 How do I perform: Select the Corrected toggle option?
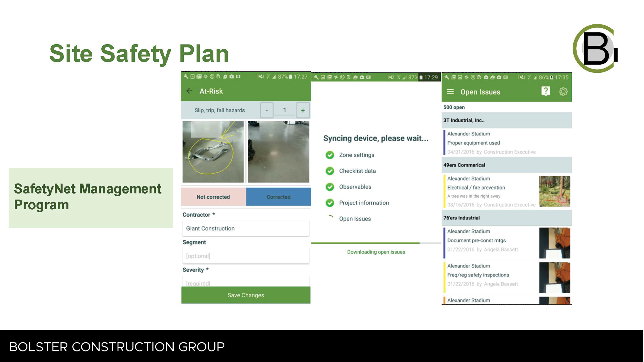(278, 197)
